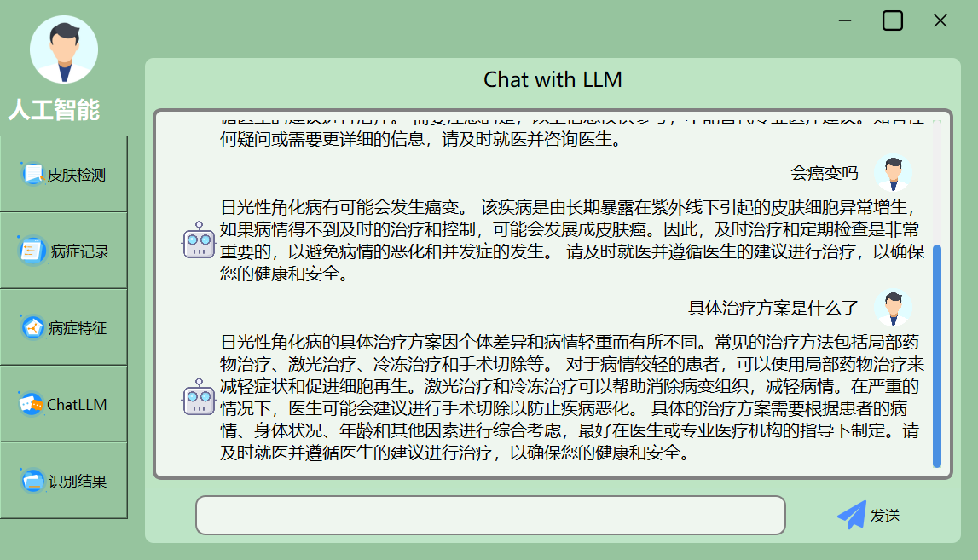This screenshot has width=978, height=560.
Task: Focus the chat message input box
Action: [x=489, y=515]
